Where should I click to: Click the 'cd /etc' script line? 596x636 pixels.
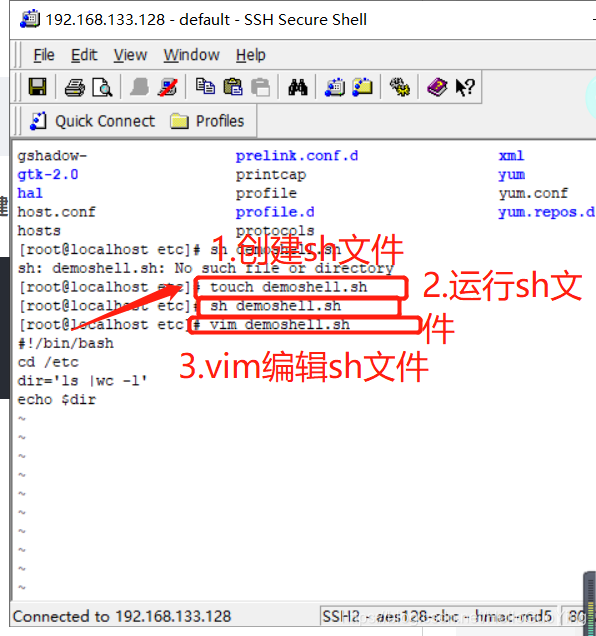[48, 362]
